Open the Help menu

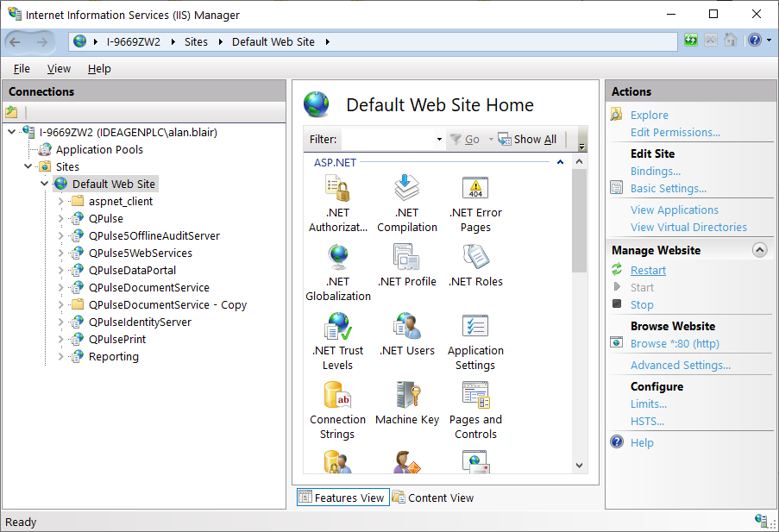99,69
